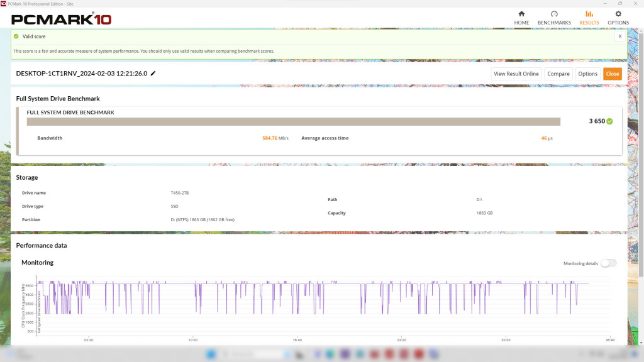
Task: Open the BENCHMARKS section
Action: point(554,18)
